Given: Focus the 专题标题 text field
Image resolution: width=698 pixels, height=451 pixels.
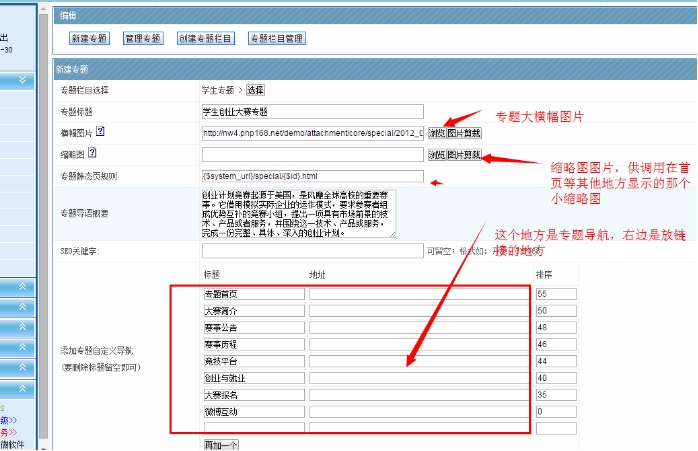Looking at the screenshot, I should pos(312,111).
